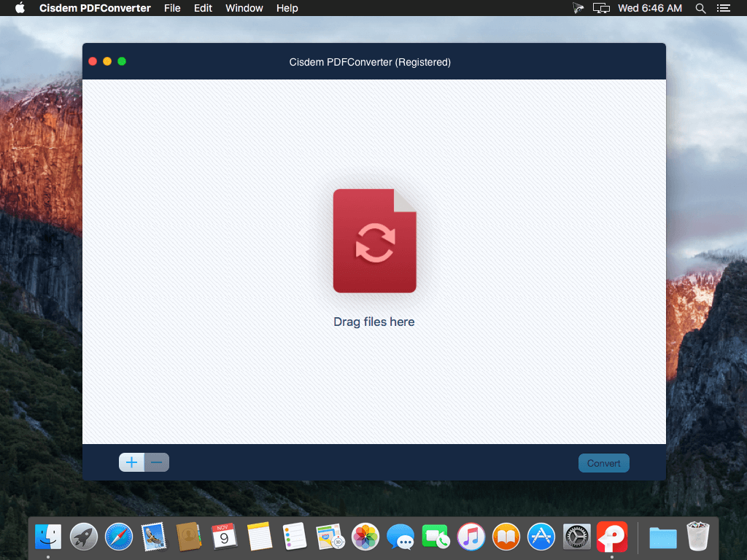Viewport: 747px width, 560px height.
Task: Open Mail stamp icon in the Dock
Action: point(154,537)
